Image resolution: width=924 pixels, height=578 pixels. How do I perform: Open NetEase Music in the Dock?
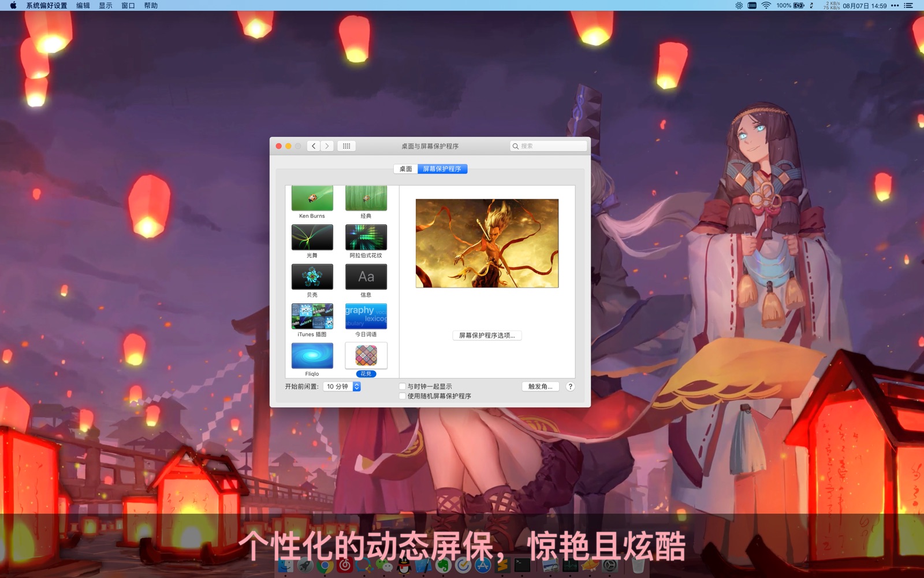pyautogui.click(x=345, y=565)
